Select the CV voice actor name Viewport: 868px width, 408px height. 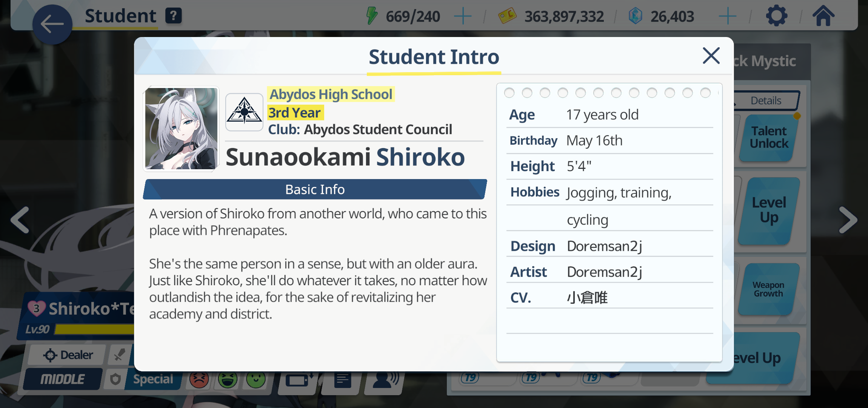pyautogui.click(x=587, y=298)
